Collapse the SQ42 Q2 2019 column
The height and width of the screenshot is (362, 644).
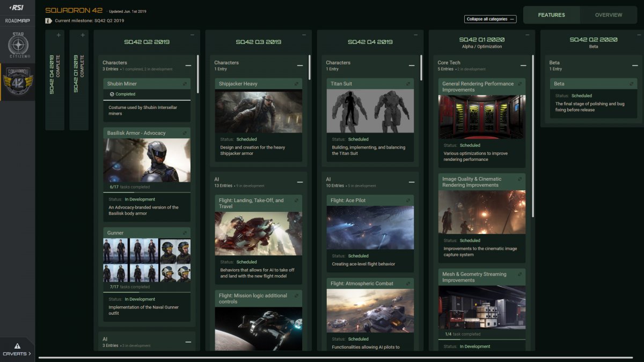point(193,35)
